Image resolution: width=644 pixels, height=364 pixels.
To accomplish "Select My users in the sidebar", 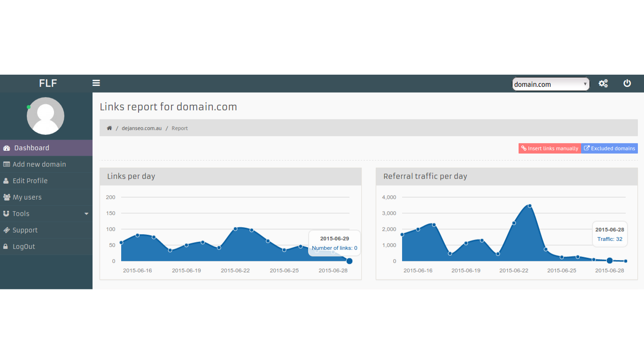I will [28, 197].
